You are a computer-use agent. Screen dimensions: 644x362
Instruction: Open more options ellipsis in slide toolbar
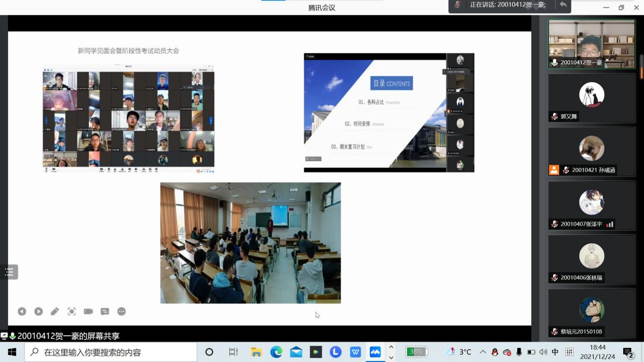(x=121, y=311)
